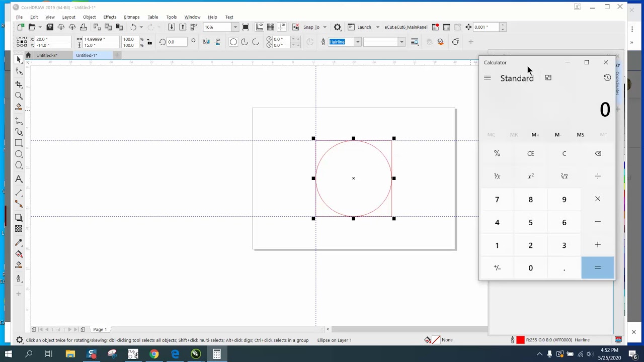The width and height of the screenshot is (644, 362).
Task: Expand the Undo history dropdown arrow
Action: 141,27
